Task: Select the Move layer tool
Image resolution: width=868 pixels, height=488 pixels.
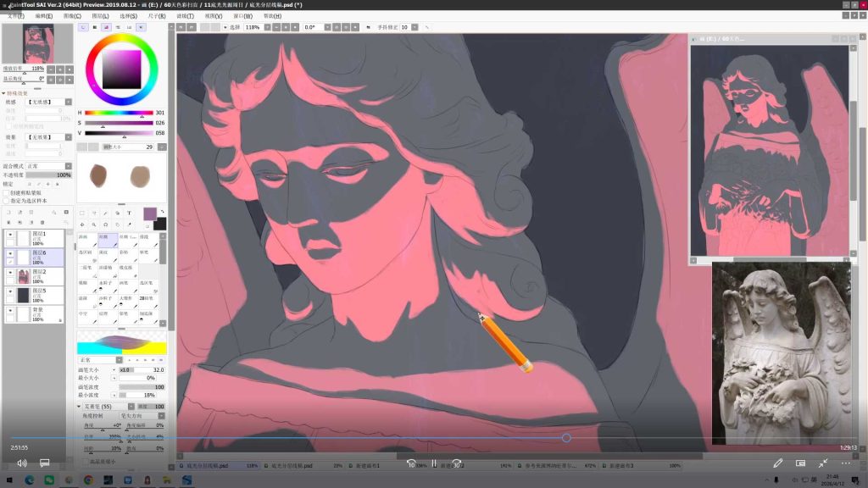Action: [82, 225]
